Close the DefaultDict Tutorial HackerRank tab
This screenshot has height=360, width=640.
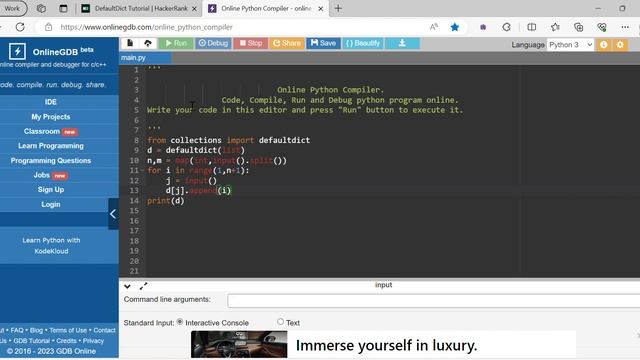tap(194, 9)
